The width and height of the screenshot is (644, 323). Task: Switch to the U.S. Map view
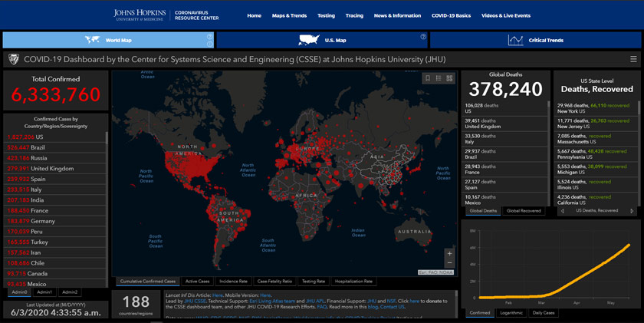tap(322, 40)
